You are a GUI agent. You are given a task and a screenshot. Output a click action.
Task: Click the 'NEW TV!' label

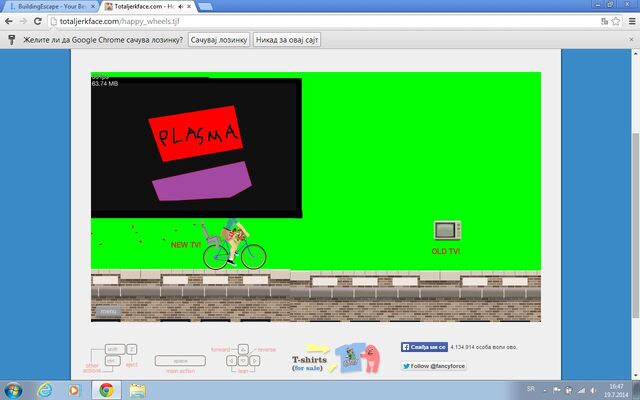coord(186,245)
